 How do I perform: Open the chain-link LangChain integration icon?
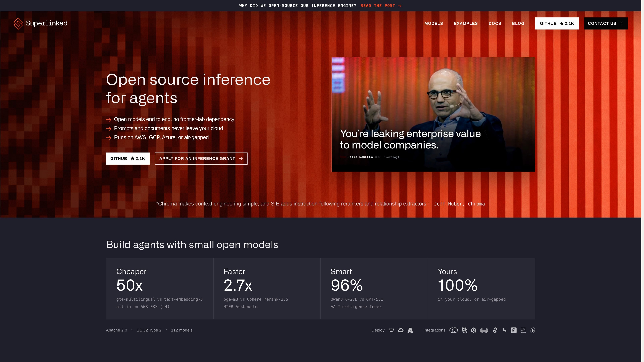click(x=495, y=330)
